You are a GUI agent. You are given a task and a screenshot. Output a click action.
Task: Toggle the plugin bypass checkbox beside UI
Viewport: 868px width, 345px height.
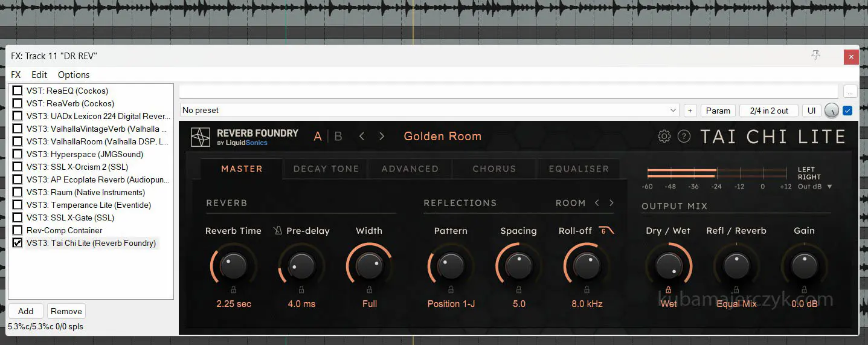click(x=847, y=111)
